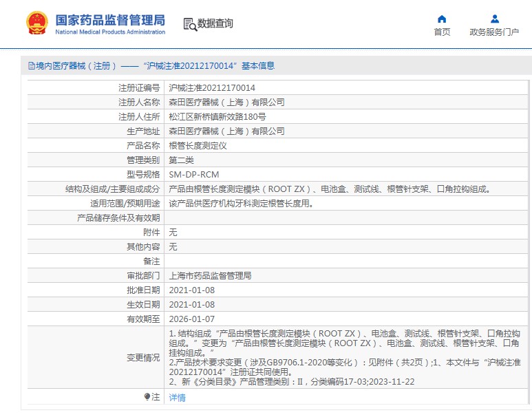Viewport: 532px width, 417px height.
Task: Click the 产品名称 label
Action: point(143,146)
